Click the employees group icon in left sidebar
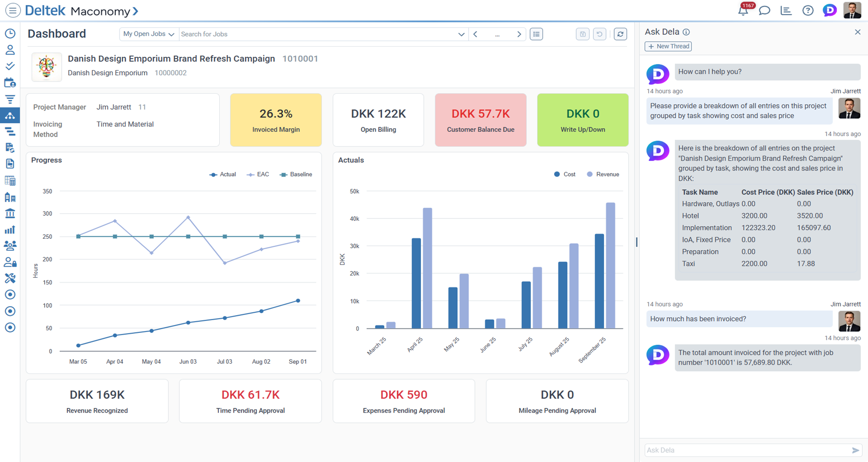 tap(10, 246)
